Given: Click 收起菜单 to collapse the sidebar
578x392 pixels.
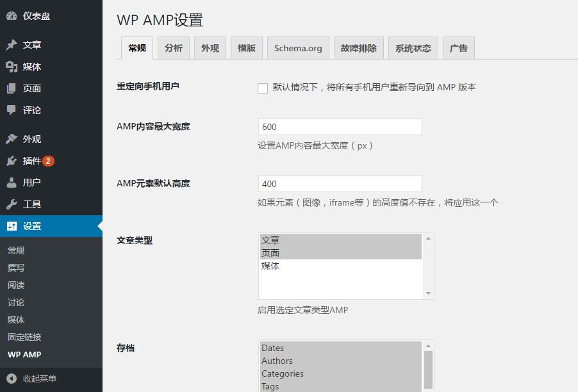Looking at the screenshot, I should click(x=40, y=379).
